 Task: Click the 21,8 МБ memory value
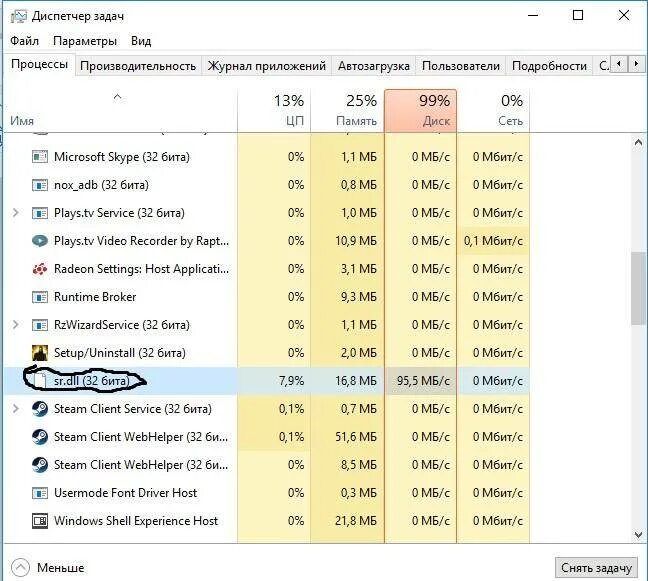pos(356,521)
